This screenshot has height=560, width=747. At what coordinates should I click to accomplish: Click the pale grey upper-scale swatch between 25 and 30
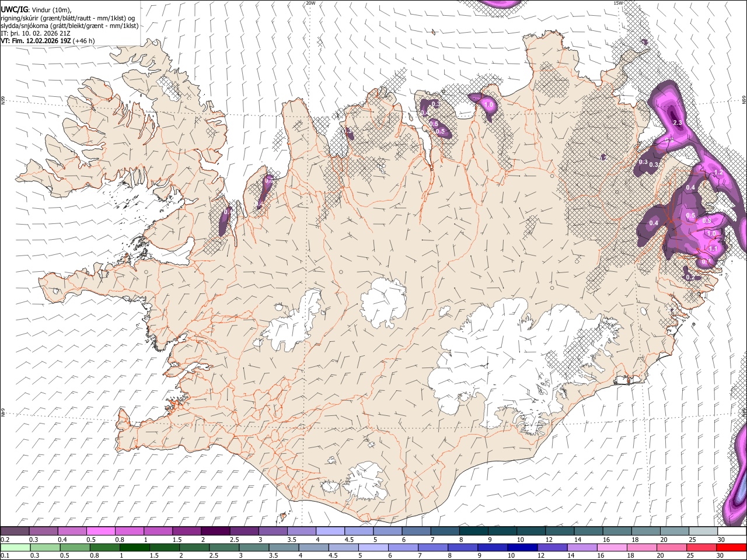coord(703,531)
